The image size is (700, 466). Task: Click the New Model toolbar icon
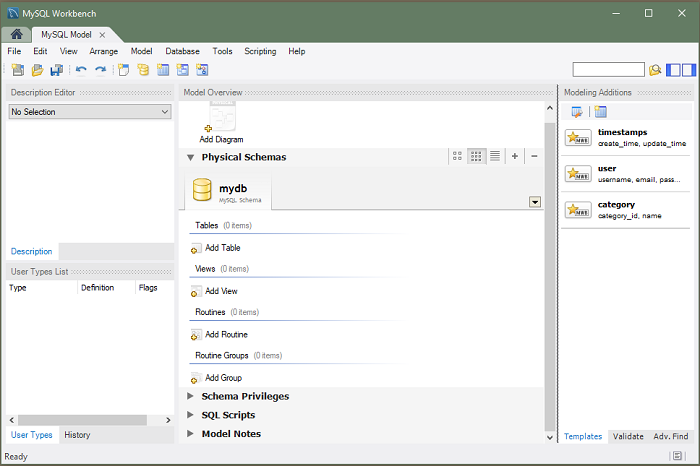(17, 70)
